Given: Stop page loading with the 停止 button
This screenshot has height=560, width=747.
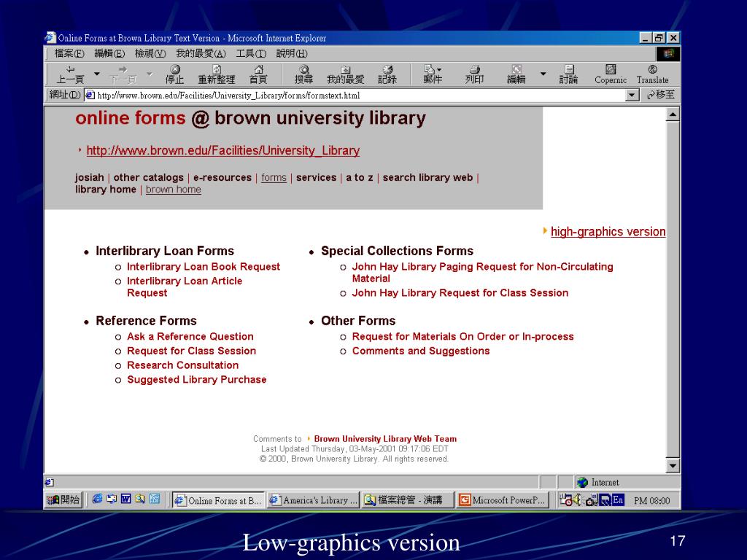Looking at the screenshot, I should 175,75.
